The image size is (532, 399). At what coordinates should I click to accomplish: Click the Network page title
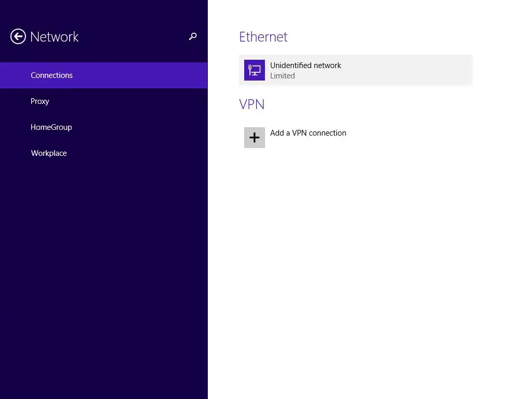coord(55,37)
